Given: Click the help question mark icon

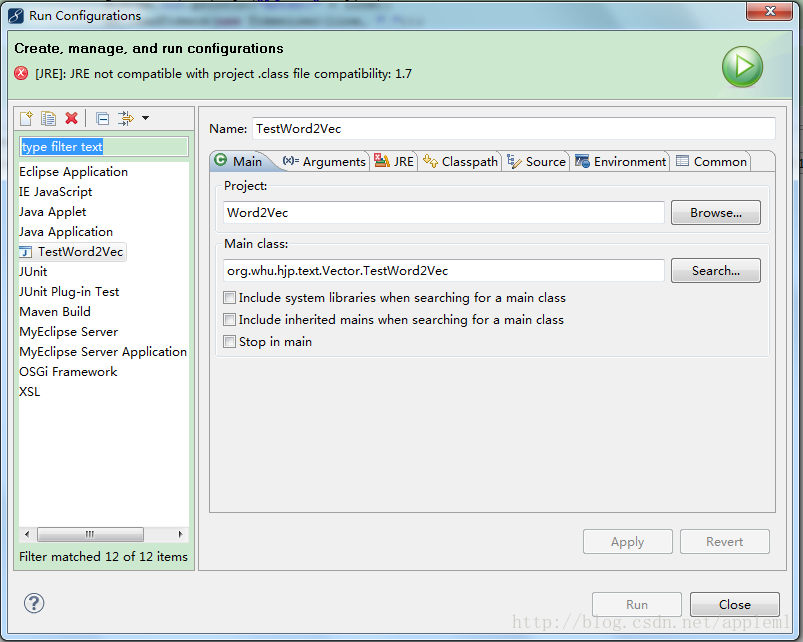Looking at the screenshot, I should point(34,603).
